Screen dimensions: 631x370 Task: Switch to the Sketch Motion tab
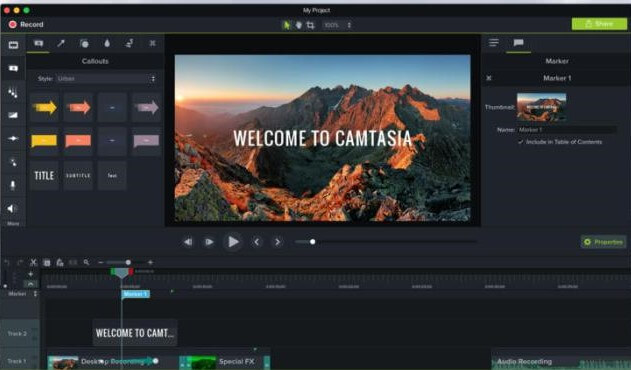[x=129, y=43]
